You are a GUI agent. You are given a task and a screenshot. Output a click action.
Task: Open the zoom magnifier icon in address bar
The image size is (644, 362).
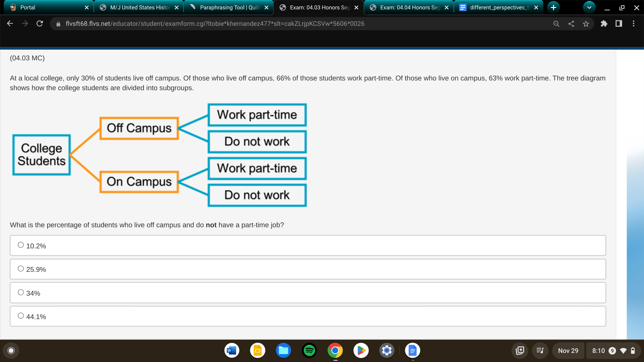click(556, 23)
